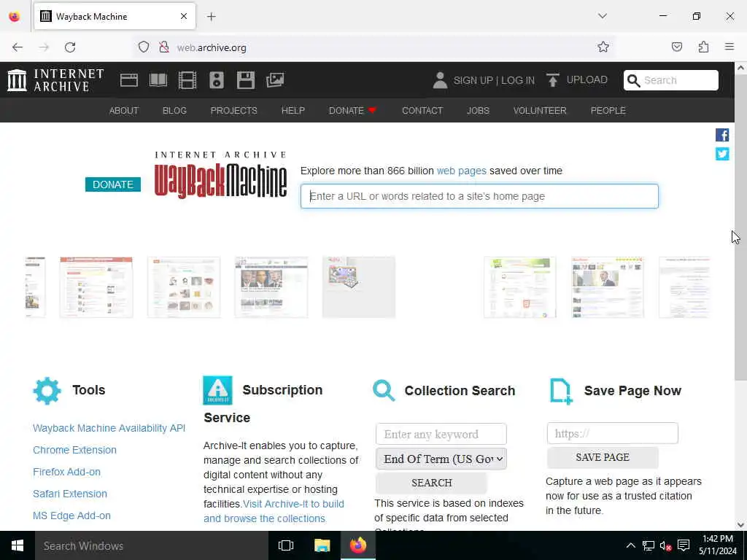747x560 pixels.
Task: Open Task View on the taskbar
Action: click(x=286, y=545)
